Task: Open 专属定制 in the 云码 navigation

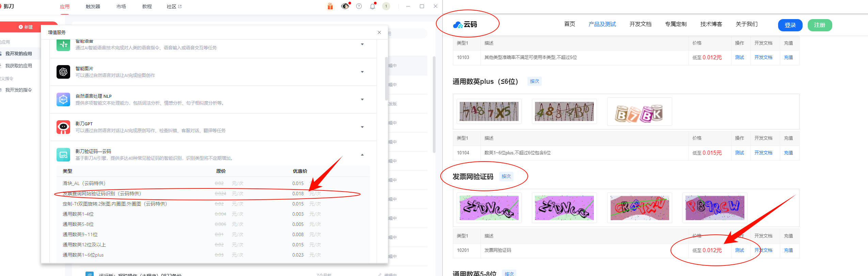Action: click(x=676, y=24)
